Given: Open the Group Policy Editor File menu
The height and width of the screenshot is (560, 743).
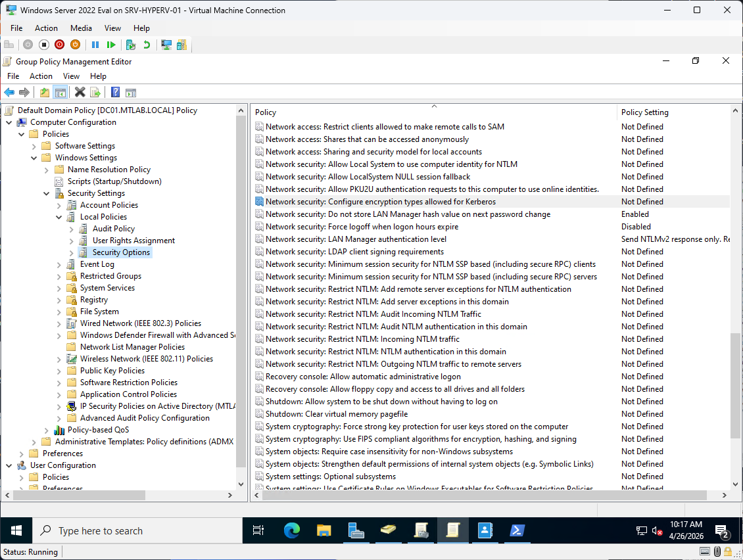Looking at the screenshot, I should click(x=13, y=76).
